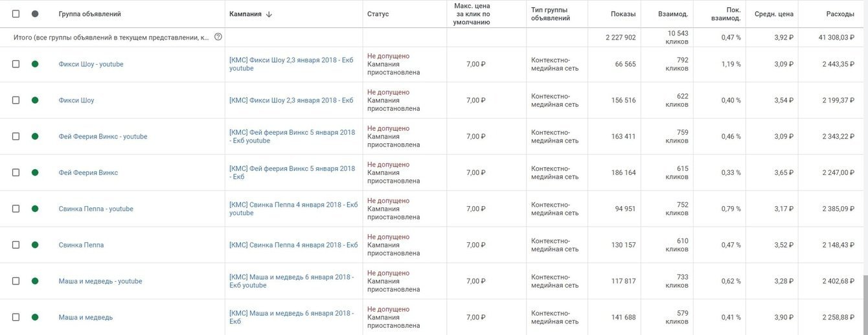Toggle the select-all checkbox in the header

point(16,14)
